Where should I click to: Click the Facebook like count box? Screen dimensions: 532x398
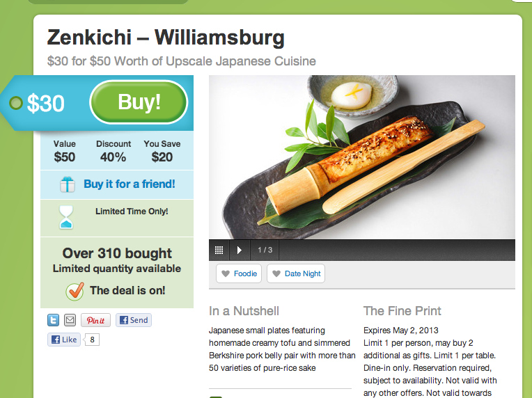click(x=92, y=340)
